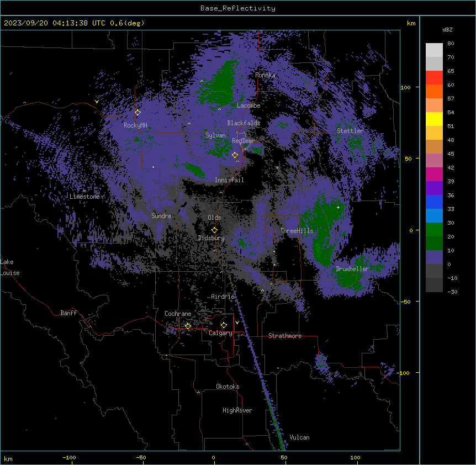Select the light blue 30-33 dBZ legend swatch
The image size is (476, 465).
pos(434,216)
